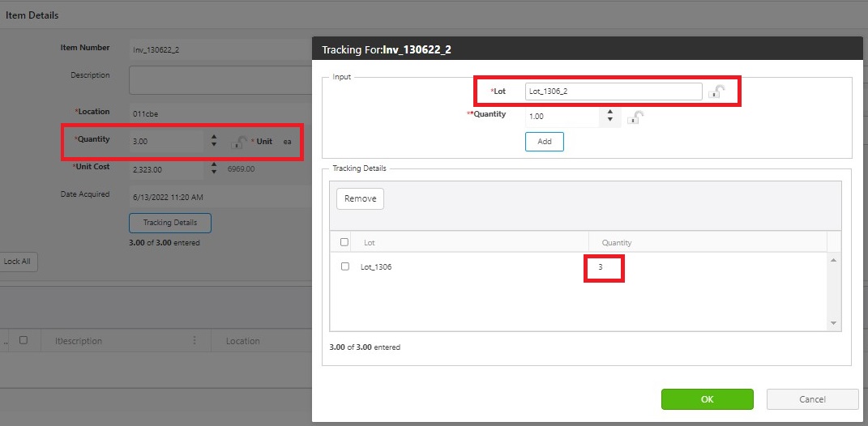
Task: Click into the Lot input field
Action: (613, 92)
